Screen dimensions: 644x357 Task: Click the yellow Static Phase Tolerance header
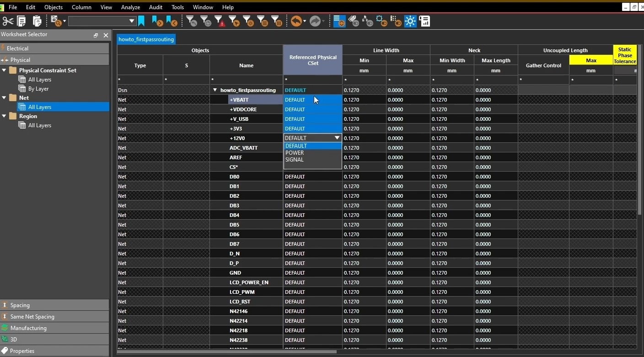click(625, 55)
